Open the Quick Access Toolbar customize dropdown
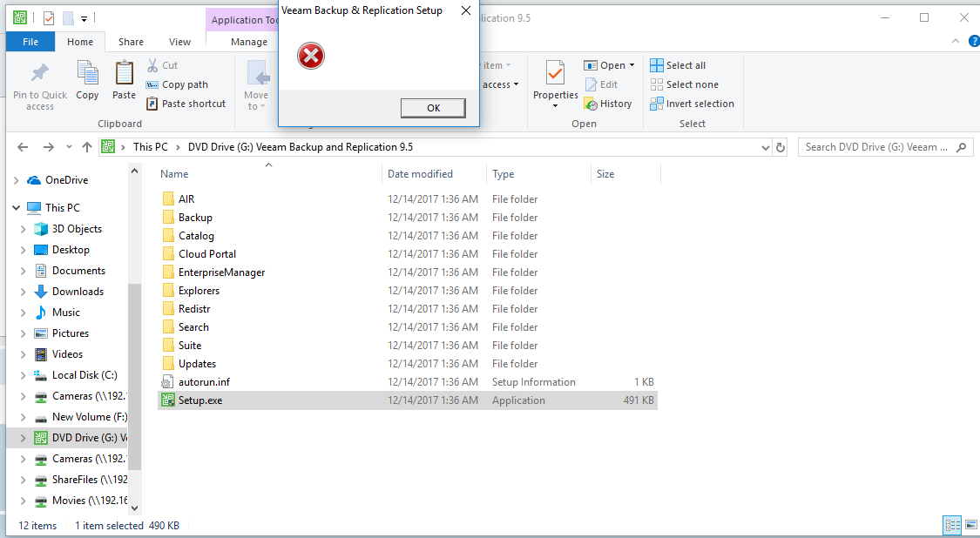980x538 pixels. coord(84,19)
